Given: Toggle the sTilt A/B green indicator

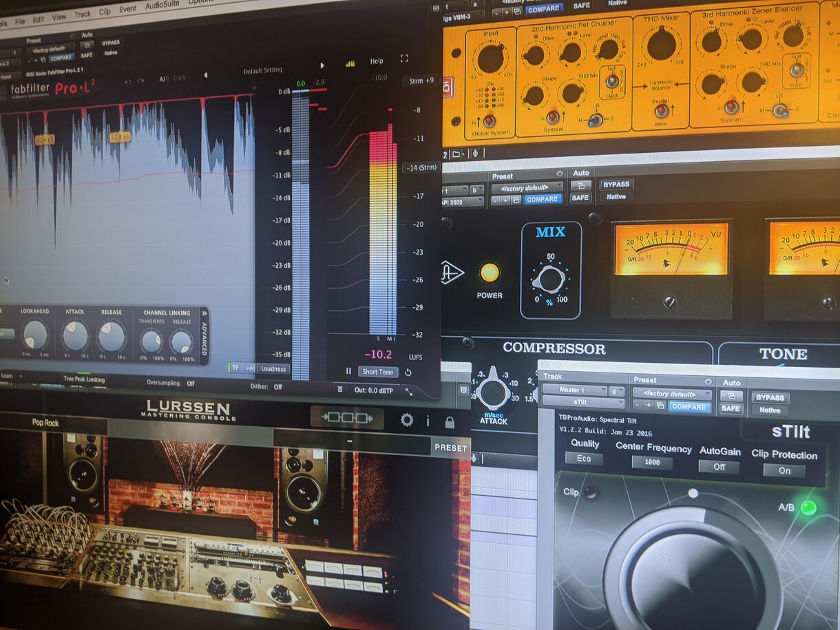Looking at the screenshot, I should (808, 507).
